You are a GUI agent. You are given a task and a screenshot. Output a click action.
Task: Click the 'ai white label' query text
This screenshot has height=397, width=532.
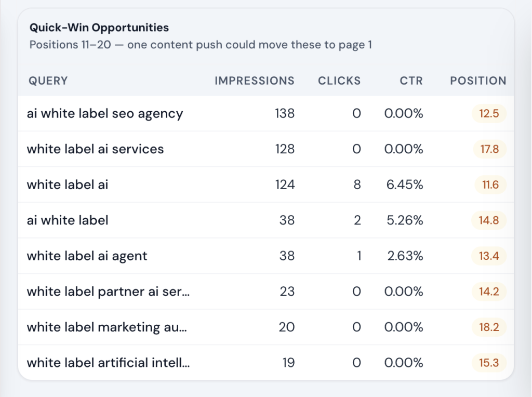click(x=68, y=220)
